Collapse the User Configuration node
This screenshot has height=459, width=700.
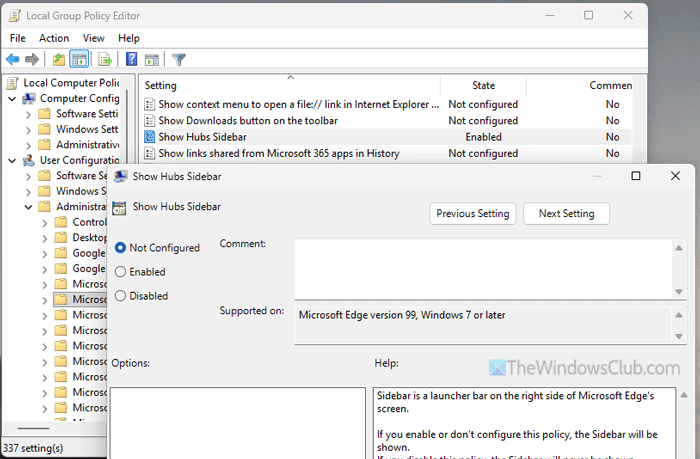[12, 160]
